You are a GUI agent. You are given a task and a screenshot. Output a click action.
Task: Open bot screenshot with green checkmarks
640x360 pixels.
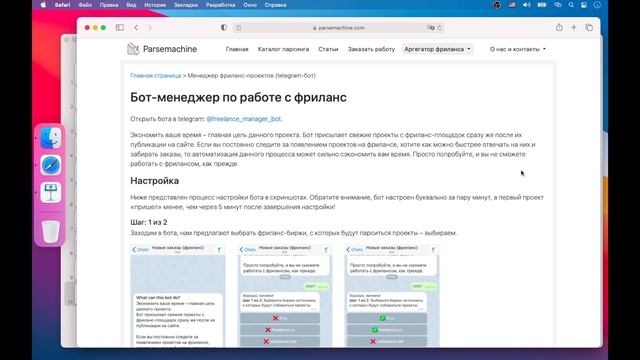tap(392, 296)
